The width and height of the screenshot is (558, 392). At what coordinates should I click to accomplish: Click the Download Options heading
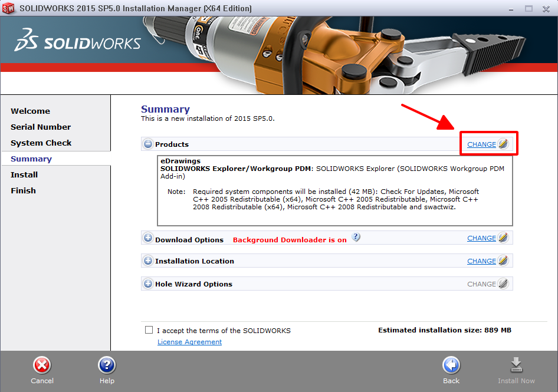tap(189, 240)
